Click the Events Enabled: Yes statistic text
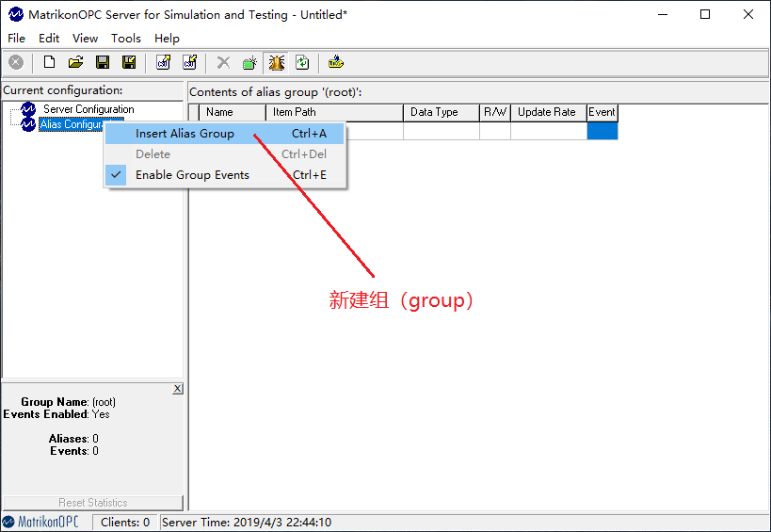 [56, 414]
